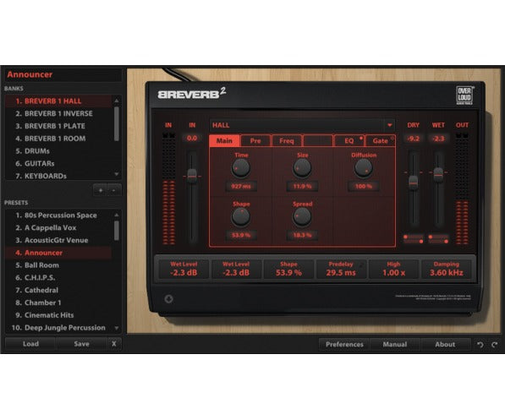Click the Diffusion value 100 %
The height and width of the screenshot is (420, 505).
[364, 187]
